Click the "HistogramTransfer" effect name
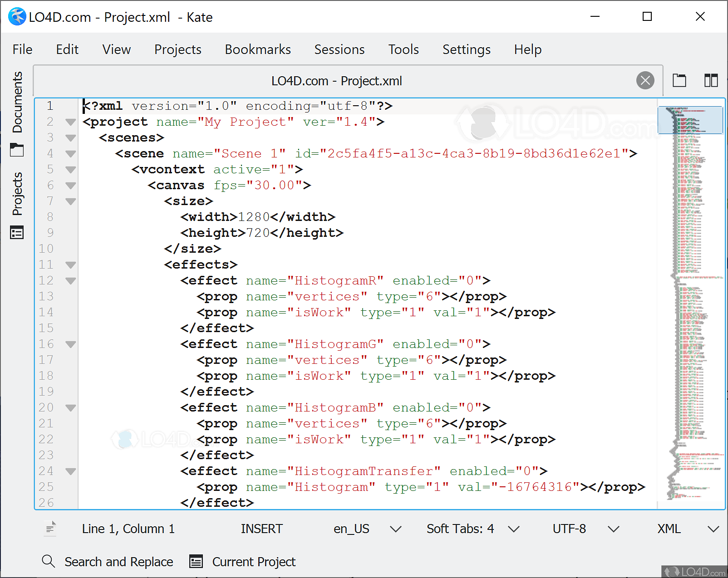Screen dimensions: 728x578 tap(364, 471)
